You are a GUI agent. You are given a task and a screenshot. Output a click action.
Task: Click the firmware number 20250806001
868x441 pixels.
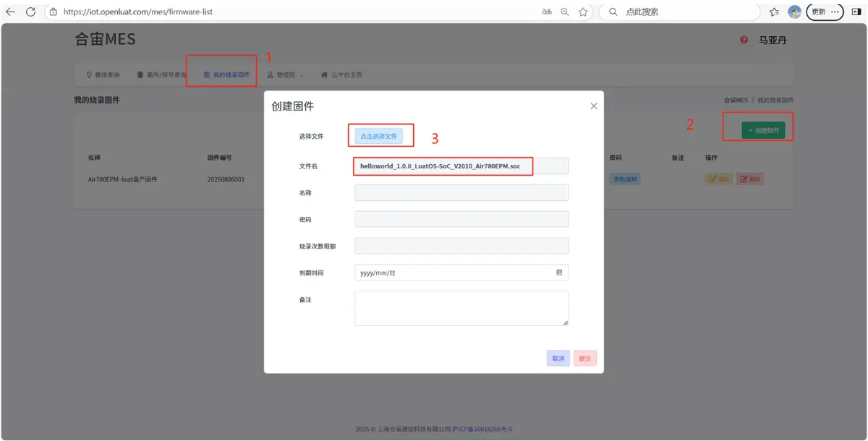tap(226, 179)
